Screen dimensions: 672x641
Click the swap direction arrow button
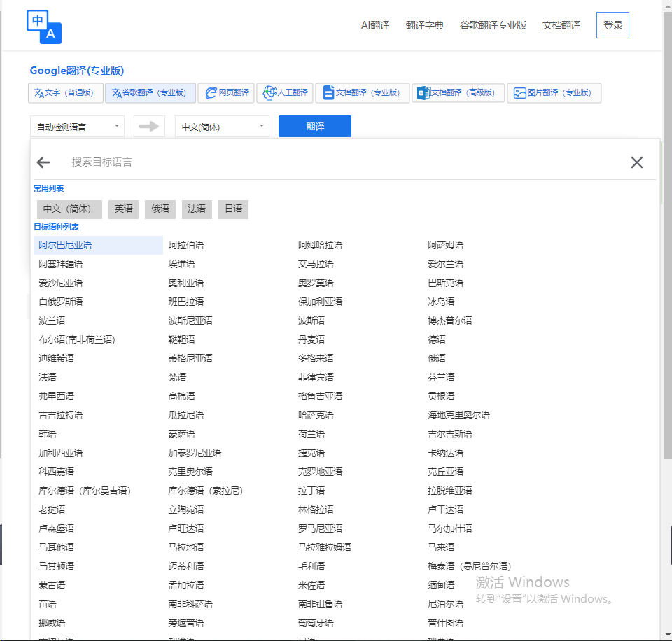tap(149, 127)
